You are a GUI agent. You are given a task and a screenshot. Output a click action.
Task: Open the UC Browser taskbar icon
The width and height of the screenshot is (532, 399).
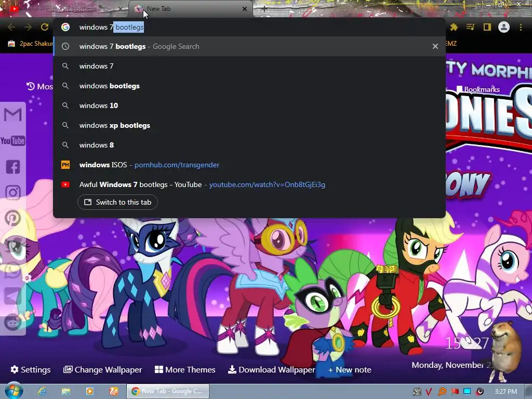(x=114, y=391)
